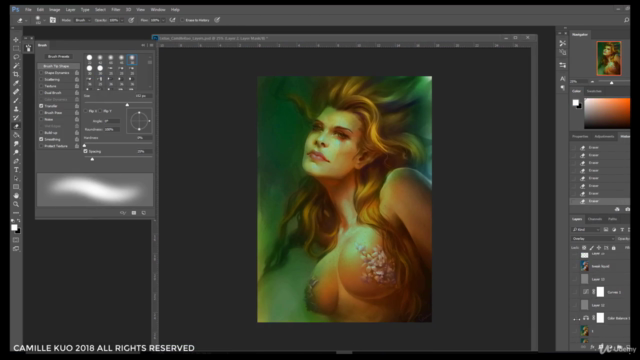This screenshot has width=640, height=360.
Task: Open the Flow dropdown in options bar
Action: pos(163,20)
